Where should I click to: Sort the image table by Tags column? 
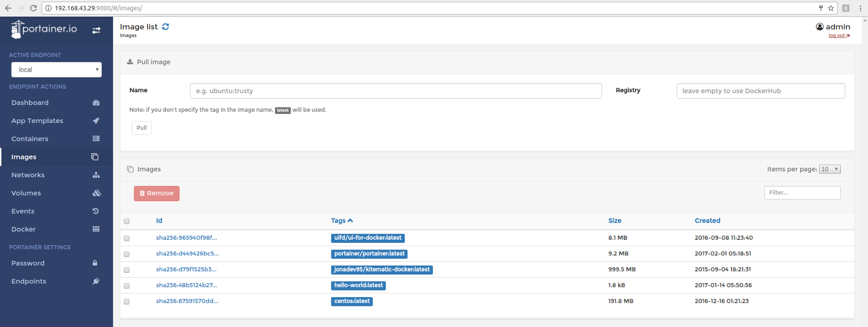click(339, 221)
